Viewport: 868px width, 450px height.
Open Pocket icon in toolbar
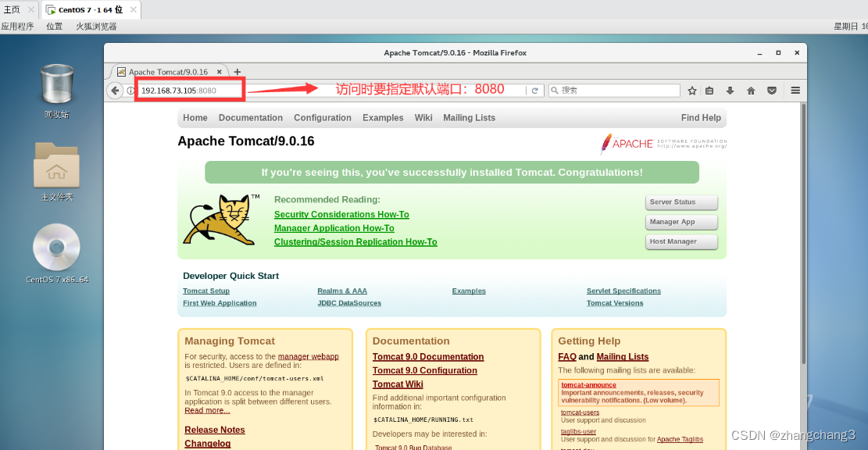(x=772, y=91)
